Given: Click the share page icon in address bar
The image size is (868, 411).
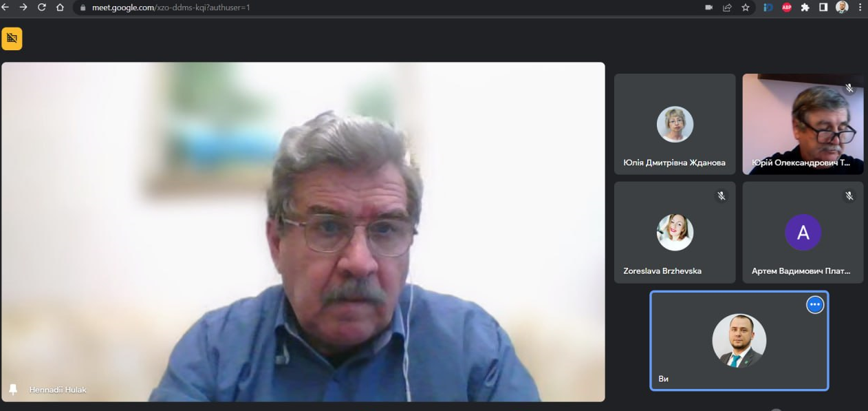Looking at the screenshot, I should coord(727,8).
